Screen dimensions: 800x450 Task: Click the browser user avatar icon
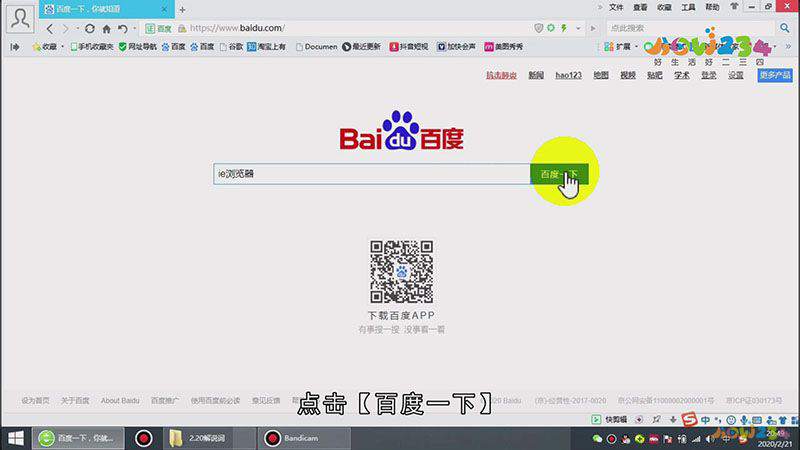click(20, 18)
